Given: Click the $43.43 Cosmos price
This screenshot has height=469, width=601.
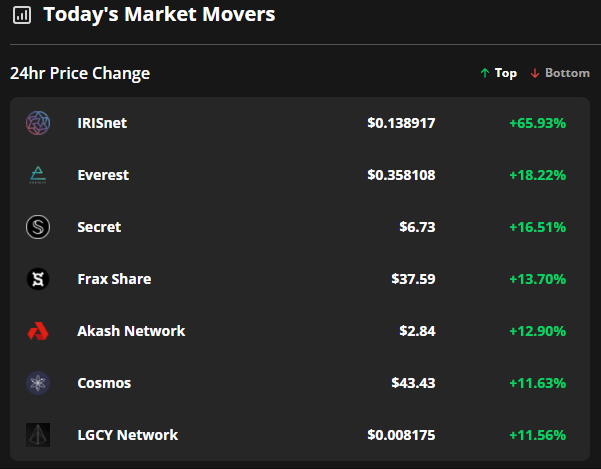Looking at the screenshot, I should [x=413, y=383].
